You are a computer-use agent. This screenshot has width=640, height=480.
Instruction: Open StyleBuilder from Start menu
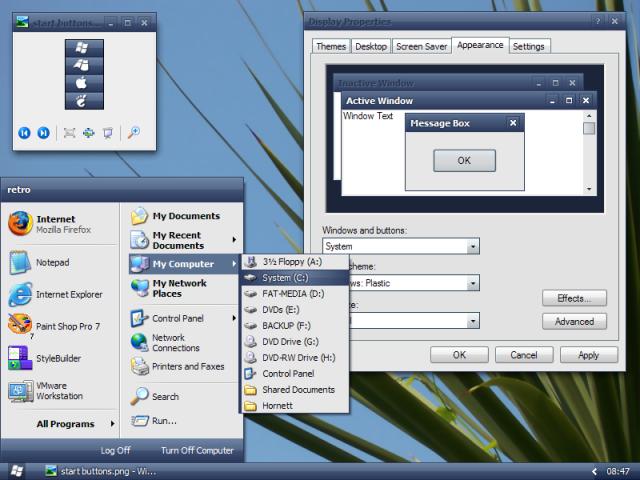60,358
